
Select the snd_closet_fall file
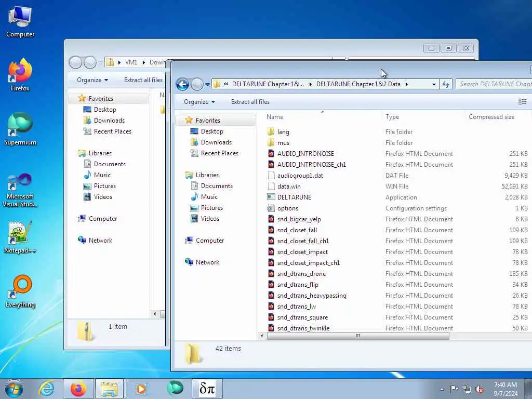pyautogui.click(x=297, y=230)
